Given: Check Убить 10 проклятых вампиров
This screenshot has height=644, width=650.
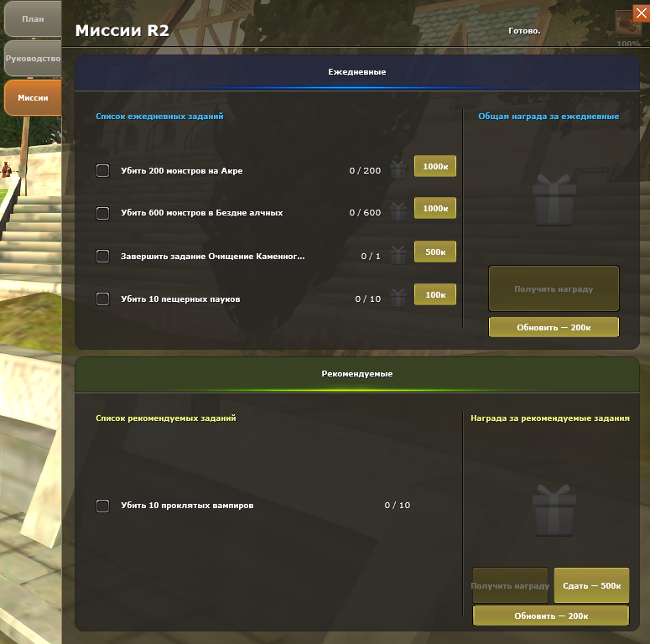Looking at the screenshot, I should pos(103,506).
